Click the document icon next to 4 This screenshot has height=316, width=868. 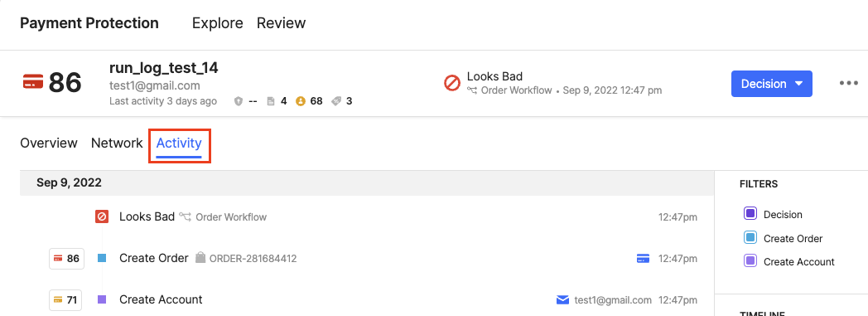click(271, 101)
